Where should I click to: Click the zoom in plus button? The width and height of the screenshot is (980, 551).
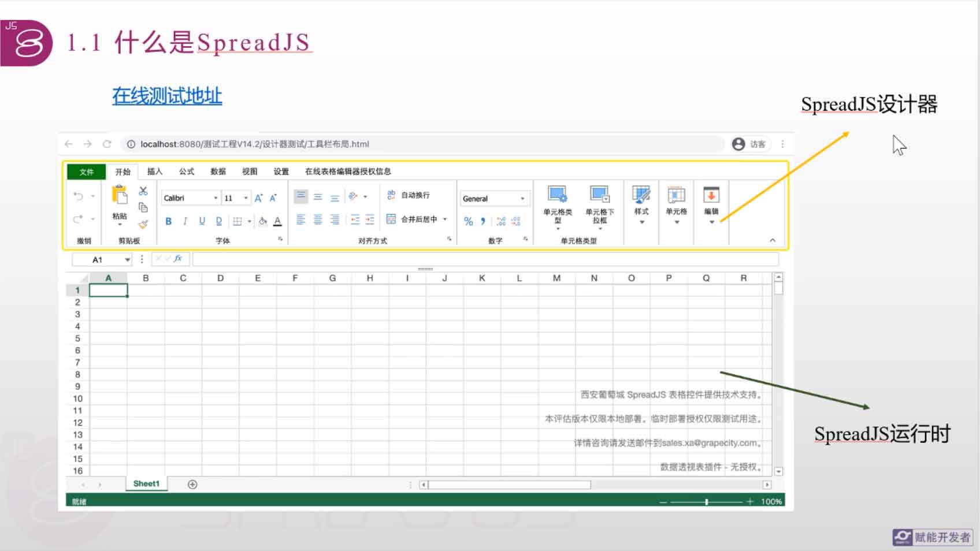[750, 502]
